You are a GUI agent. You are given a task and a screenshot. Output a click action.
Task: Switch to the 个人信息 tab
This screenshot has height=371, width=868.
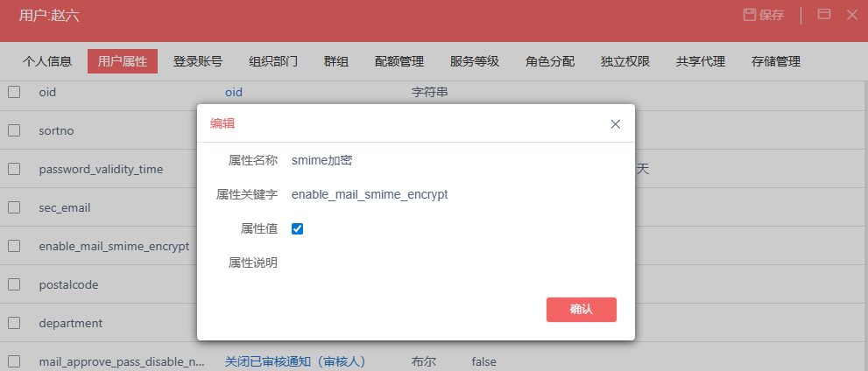pyautogui.click(x=47, y=61)
